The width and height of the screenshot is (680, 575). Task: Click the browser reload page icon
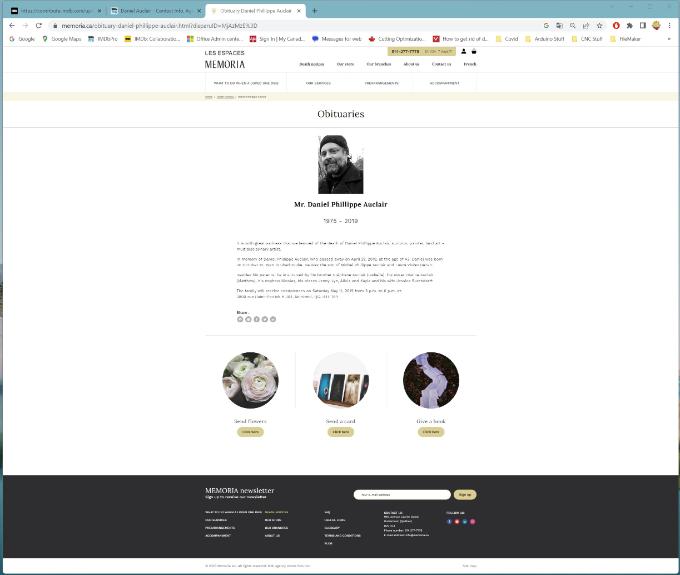[x=38, y=25]
